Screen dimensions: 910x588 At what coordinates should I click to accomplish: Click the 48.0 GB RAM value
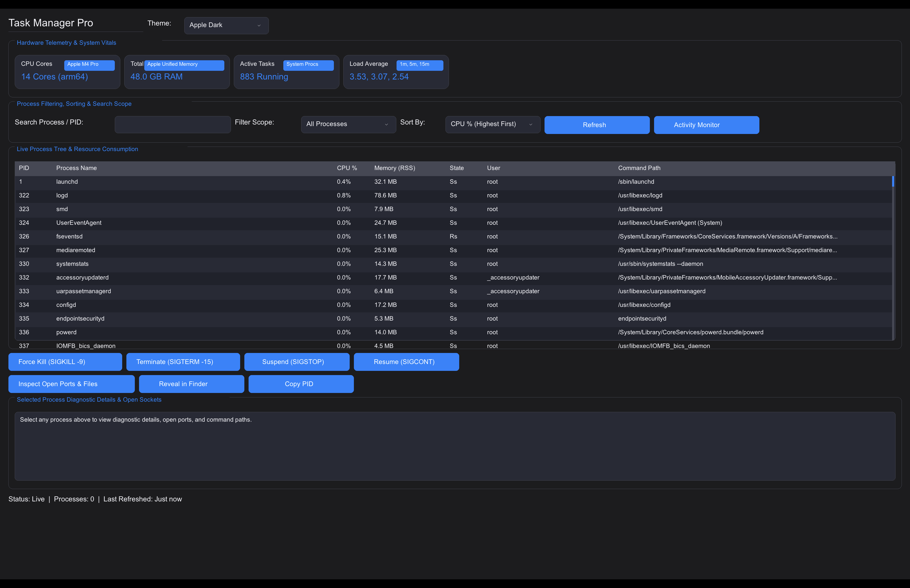click(x=157, y=77)
